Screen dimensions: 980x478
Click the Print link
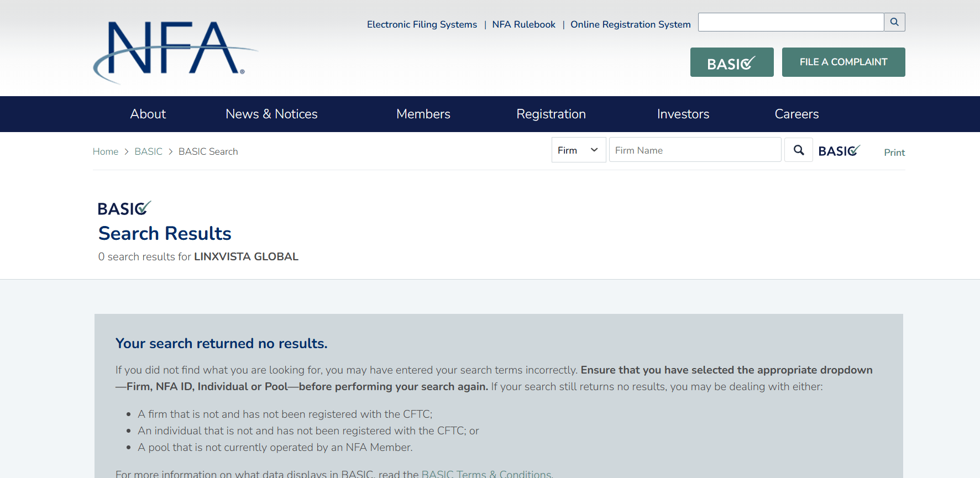click(x=894, y=153)
